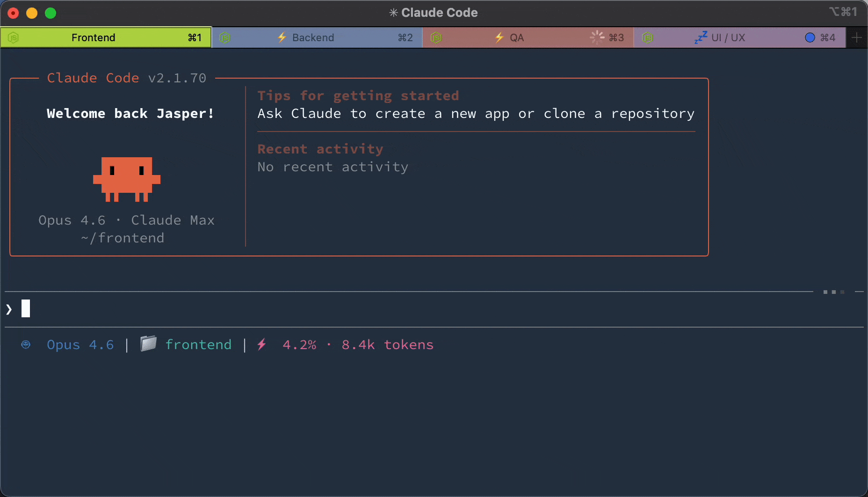This screenshot has height=497, width=868.
Task: Click the "4.2%" usage value
Action: click(299, 345)
